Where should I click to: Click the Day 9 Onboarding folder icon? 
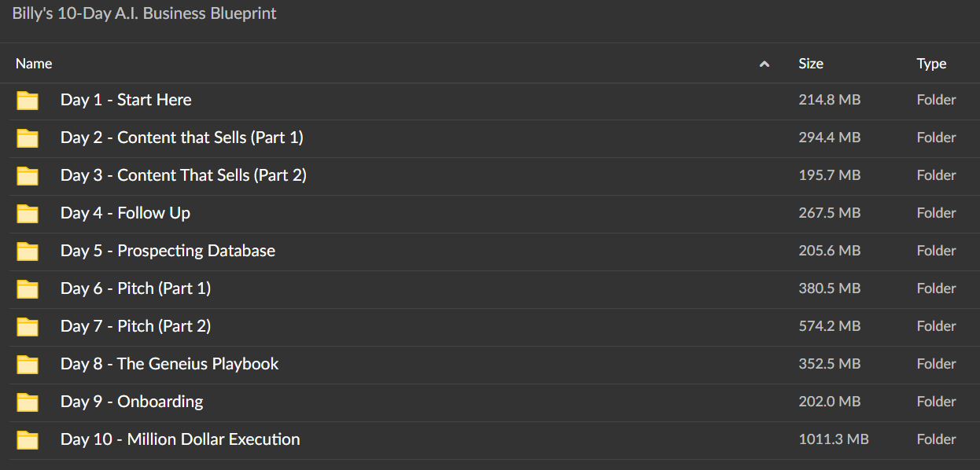coord(28,402)
